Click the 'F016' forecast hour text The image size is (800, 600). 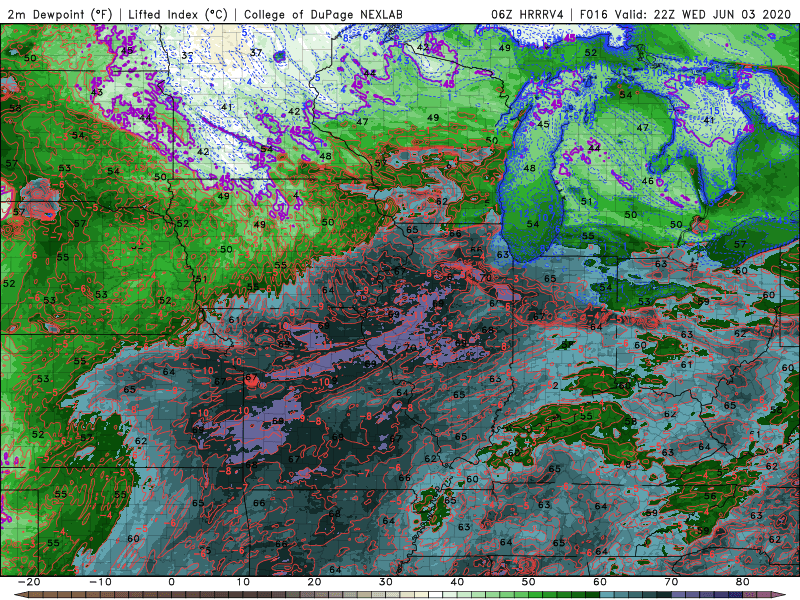click(595, 14)
